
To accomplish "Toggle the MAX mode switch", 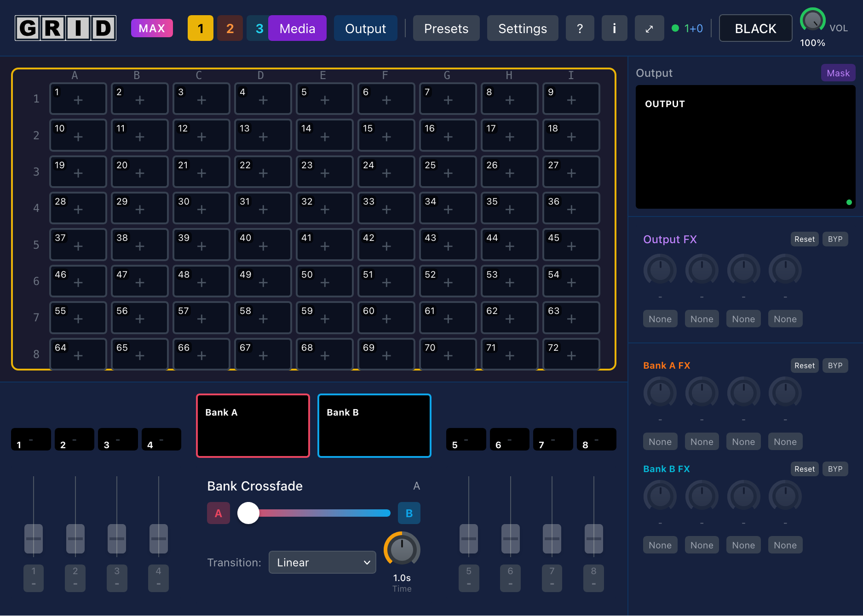I will click(x=152, y=28).
